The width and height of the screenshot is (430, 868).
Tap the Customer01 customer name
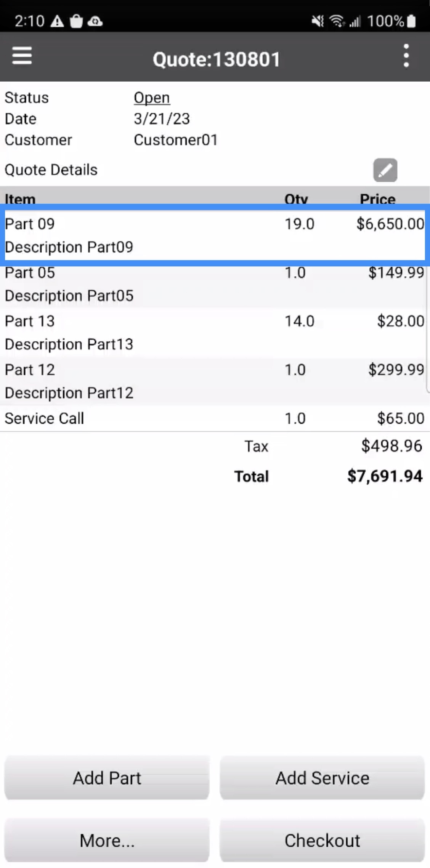coord(176,140)
